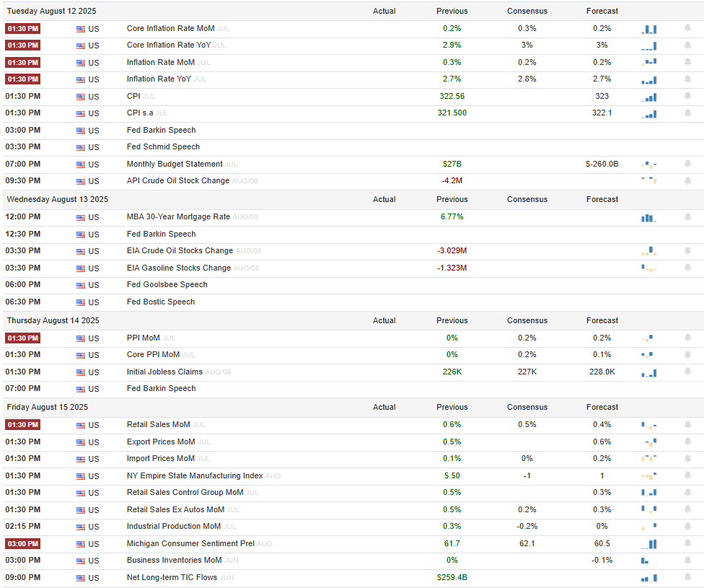Open the NY Empire State Manufacturing Index link
Viewport: 707px width, 588px height.
[195, 475]
